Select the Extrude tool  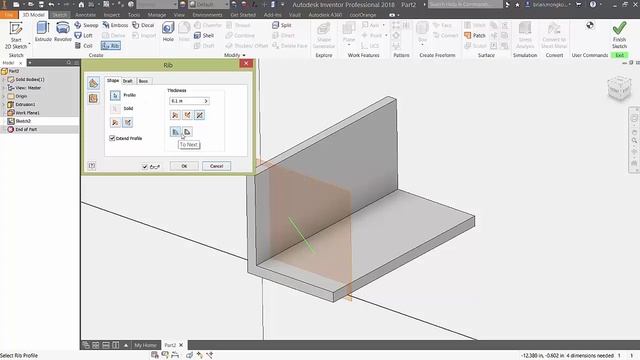tap(43, 32)
